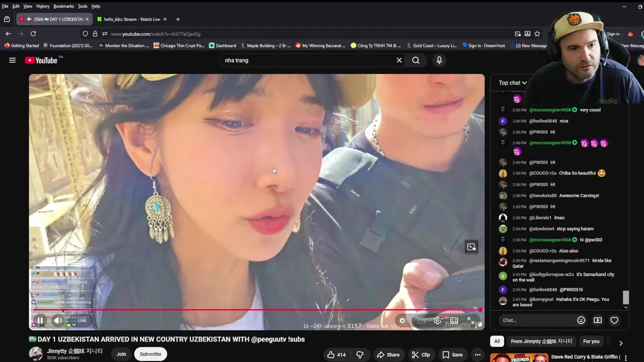Click the live chat scrollbar
644x362 pixels.
pos(626,298)
